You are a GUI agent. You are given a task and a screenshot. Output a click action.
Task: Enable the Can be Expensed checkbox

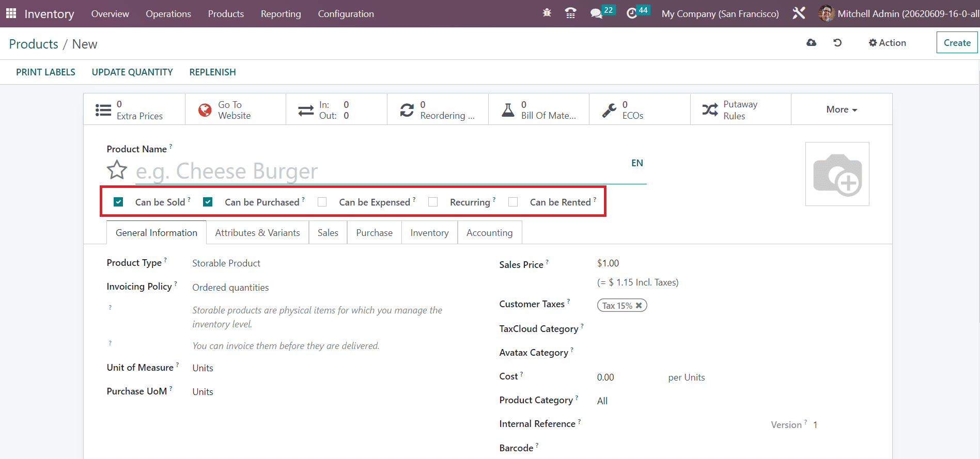322,202
